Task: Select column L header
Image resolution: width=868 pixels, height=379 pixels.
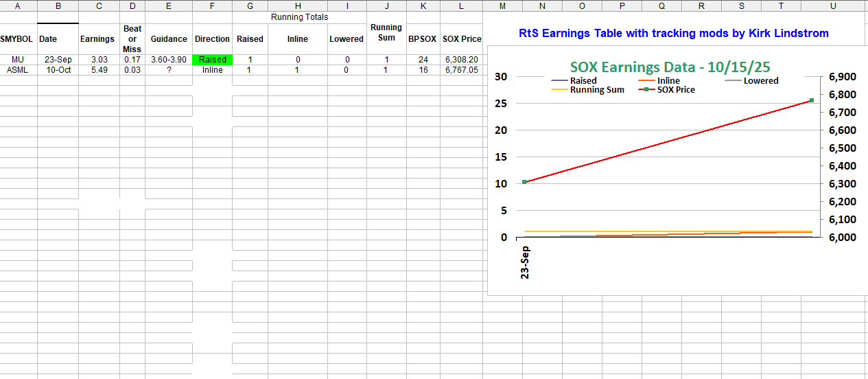Action: point(461,5)
